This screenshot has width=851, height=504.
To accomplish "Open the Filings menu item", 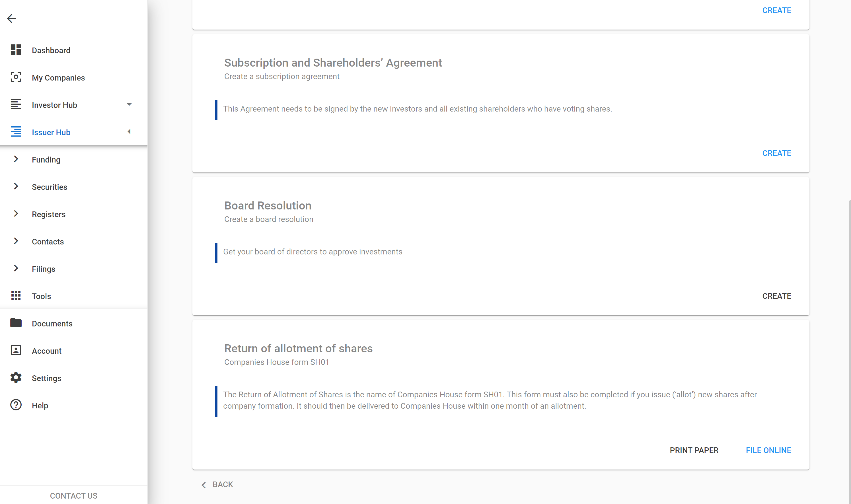I will tap(44, 269).
